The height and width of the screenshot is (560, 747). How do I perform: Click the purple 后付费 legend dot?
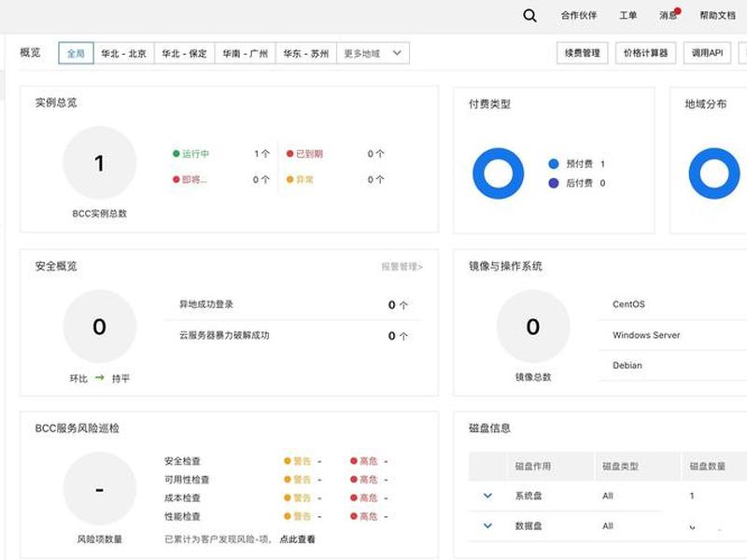(x=554, y=183)
